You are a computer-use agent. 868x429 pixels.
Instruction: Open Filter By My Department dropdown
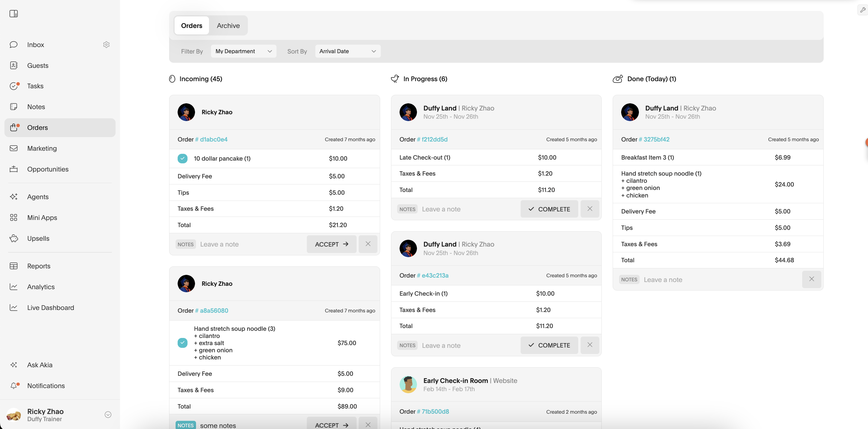click(x=243, y=51)
